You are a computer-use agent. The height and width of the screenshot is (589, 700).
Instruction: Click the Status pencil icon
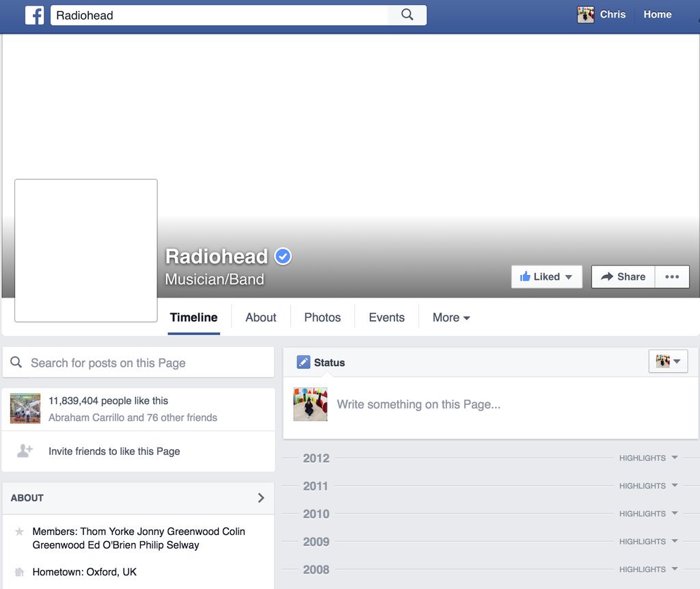point(303,362)
